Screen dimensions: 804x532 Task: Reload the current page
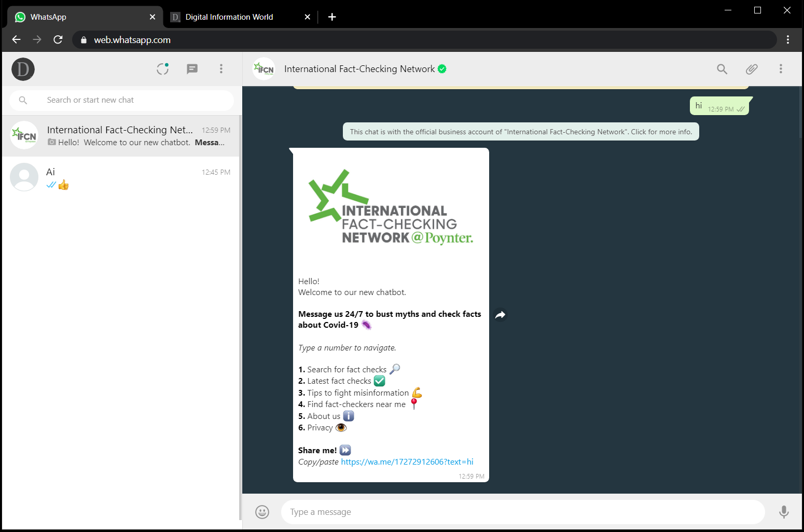point(58,40)
